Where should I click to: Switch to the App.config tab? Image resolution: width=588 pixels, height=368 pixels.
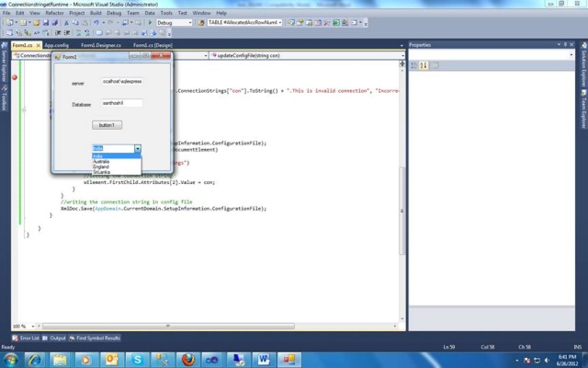(x=56, y=45)
